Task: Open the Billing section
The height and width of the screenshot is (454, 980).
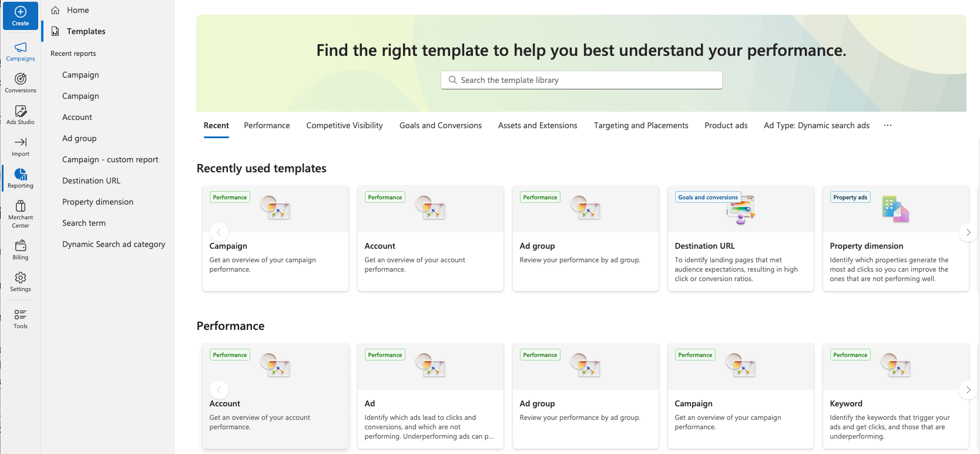Action: [21, 250]
